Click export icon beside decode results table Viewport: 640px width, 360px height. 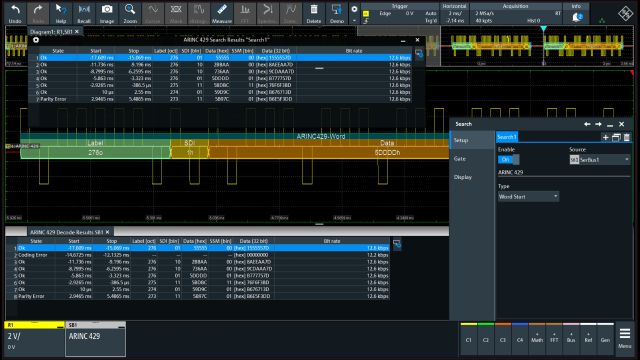[397, 244]
